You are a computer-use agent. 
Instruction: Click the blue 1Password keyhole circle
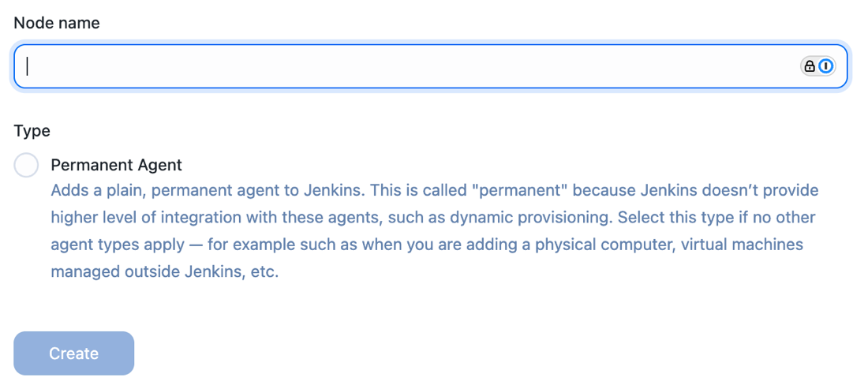825,66
